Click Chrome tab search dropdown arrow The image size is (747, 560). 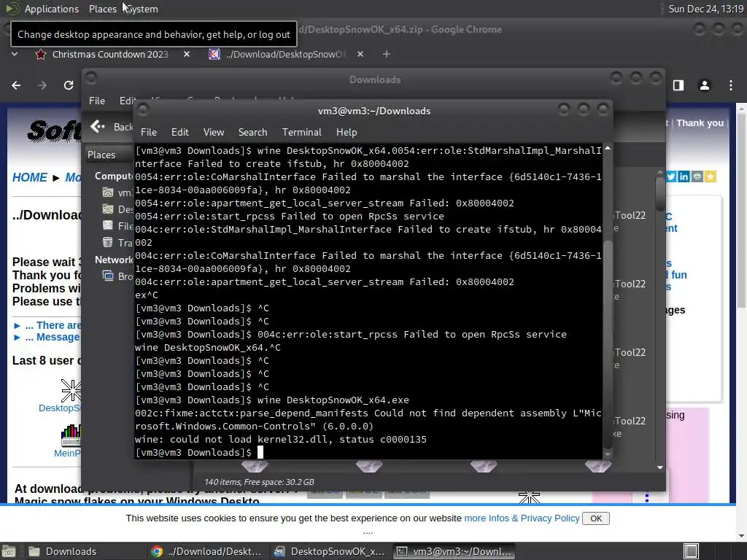[x=15, y=54]
